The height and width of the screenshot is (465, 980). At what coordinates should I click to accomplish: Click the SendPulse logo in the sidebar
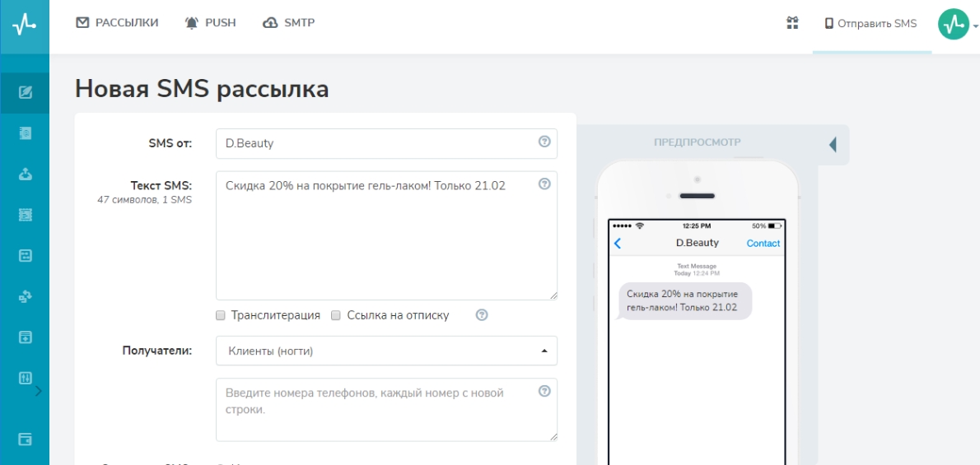(24, 26)
